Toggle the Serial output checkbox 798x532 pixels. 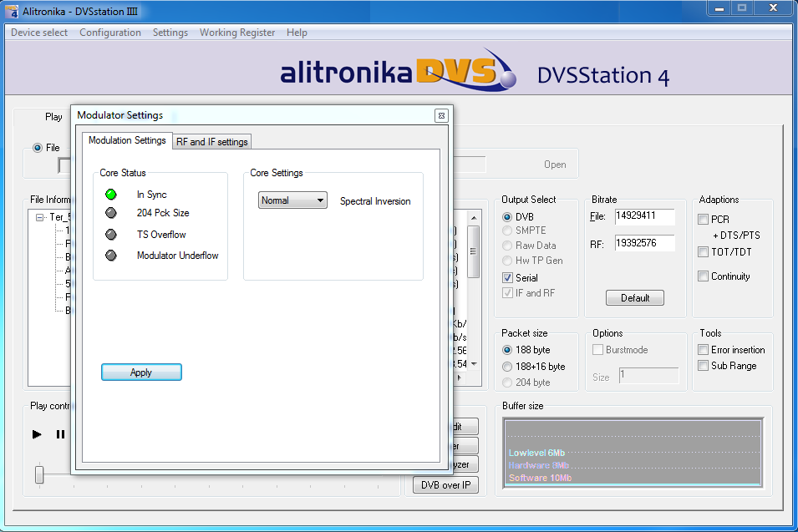click(507, 277)
